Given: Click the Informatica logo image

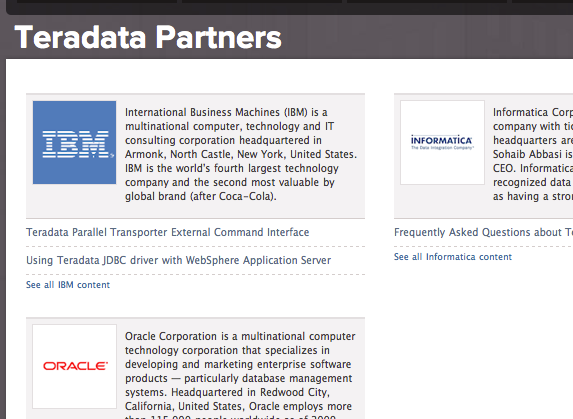Looking at the screenshot, I should pos(442,142).
